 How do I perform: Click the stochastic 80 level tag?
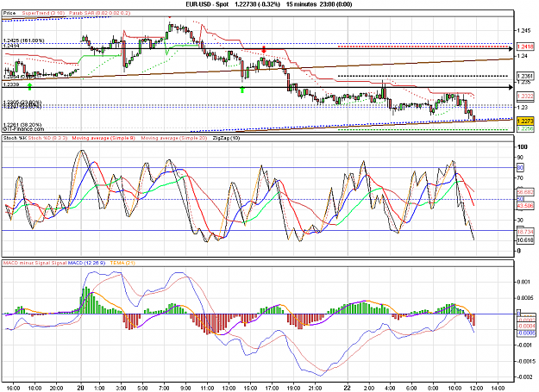click(520, 167)
